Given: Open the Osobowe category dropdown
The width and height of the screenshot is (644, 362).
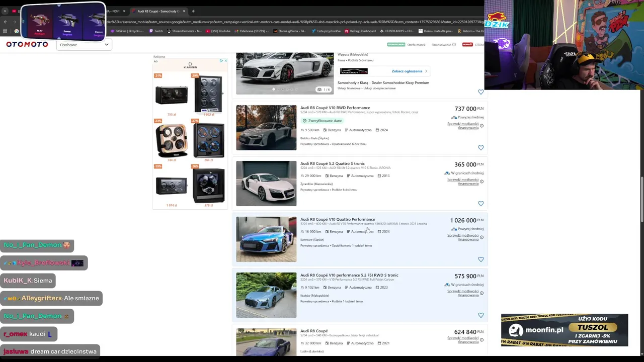Looking at the screenshot, I should pyautogui.click(x=84, y=45).
